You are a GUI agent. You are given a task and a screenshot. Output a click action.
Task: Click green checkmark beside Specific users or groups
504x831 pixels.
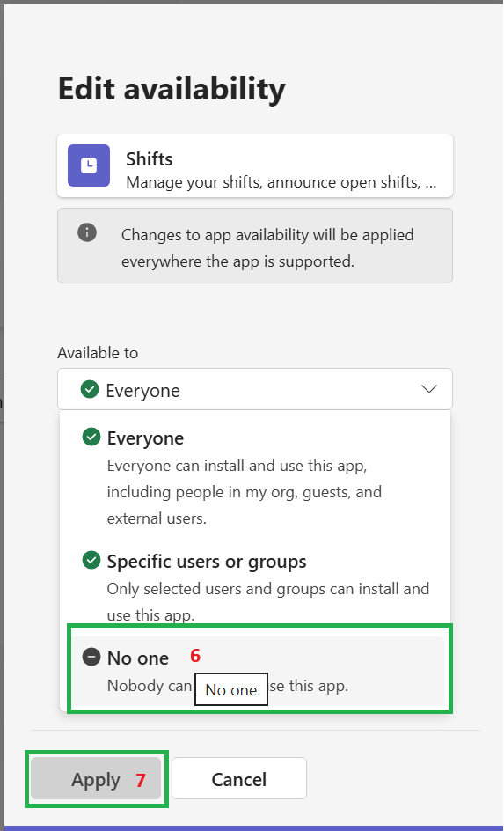(91, 560)
